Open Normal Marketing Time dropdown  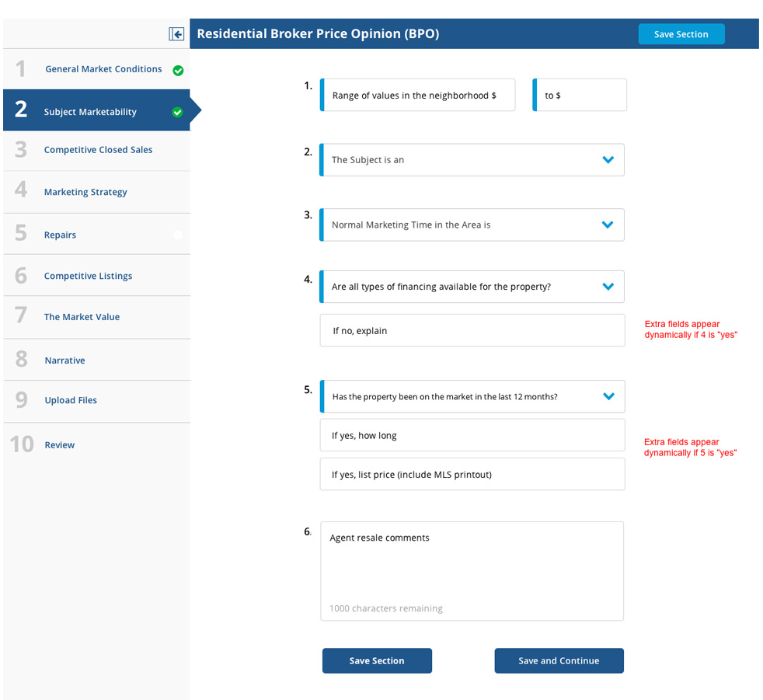coord(608,225)
